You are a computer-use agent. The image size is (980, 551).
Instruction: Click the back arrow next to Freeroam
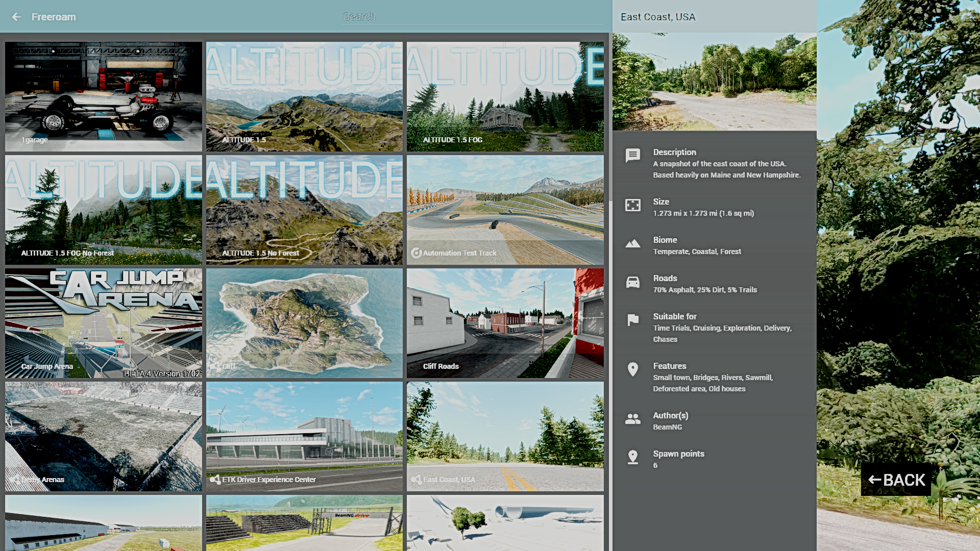click(x=16, y=17)
